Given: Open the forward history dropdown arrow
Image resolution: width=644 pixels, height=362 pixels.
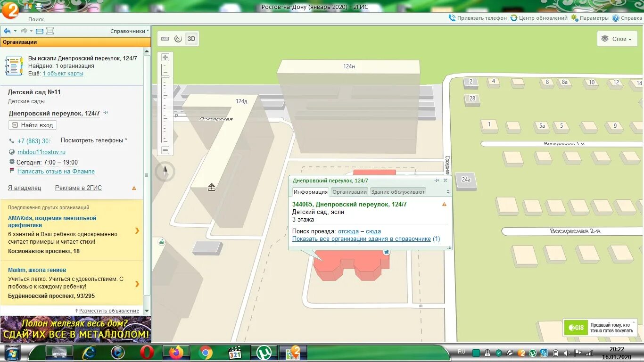Looking at the screenshot, I should [x=32, y=31].
